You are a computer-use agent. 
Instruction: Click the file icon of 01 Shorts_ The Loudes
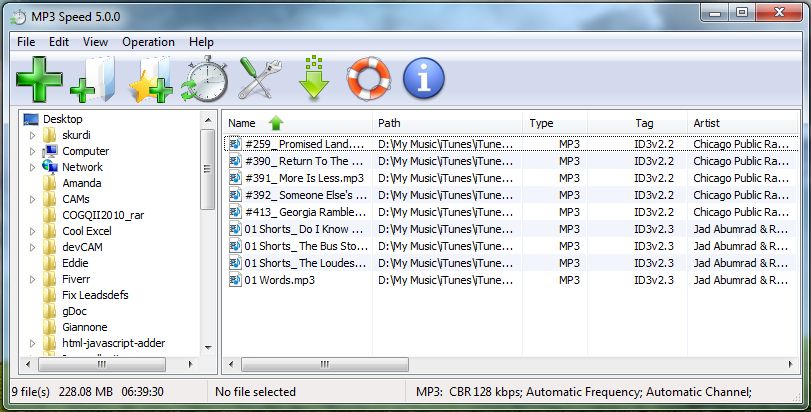click(235, 263)
